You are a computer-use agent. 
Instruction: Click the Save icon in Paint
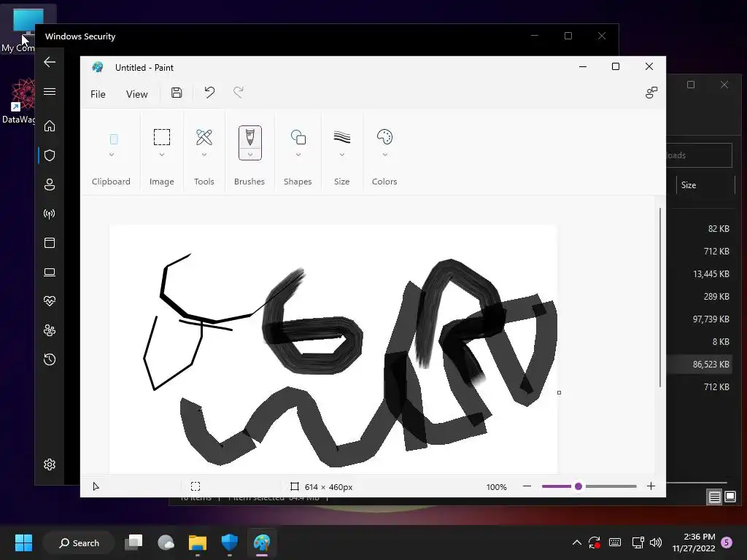point(177,93)
